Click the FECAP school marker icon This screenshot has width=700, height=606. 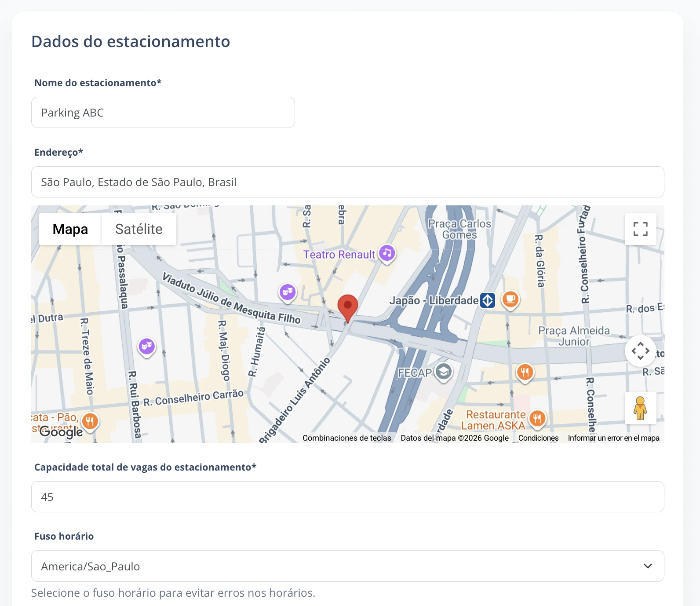point(444,372)
